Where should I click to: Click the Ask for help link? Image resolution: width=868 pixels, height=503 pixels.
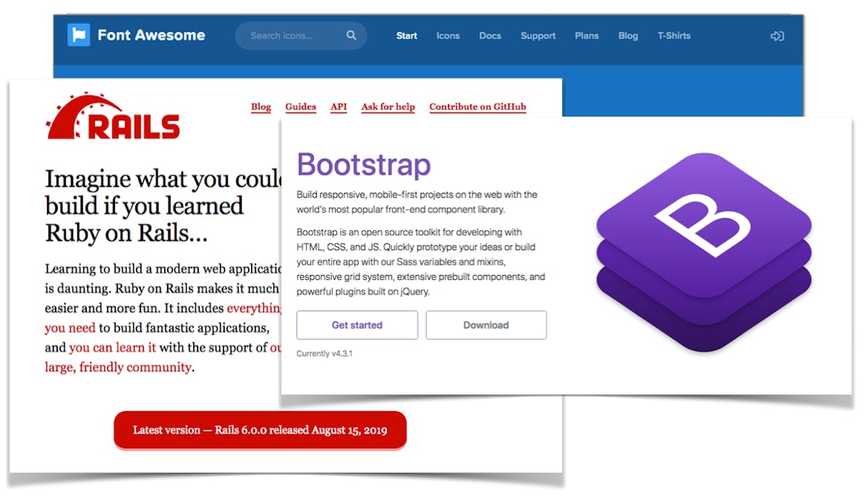click(388, 107)
